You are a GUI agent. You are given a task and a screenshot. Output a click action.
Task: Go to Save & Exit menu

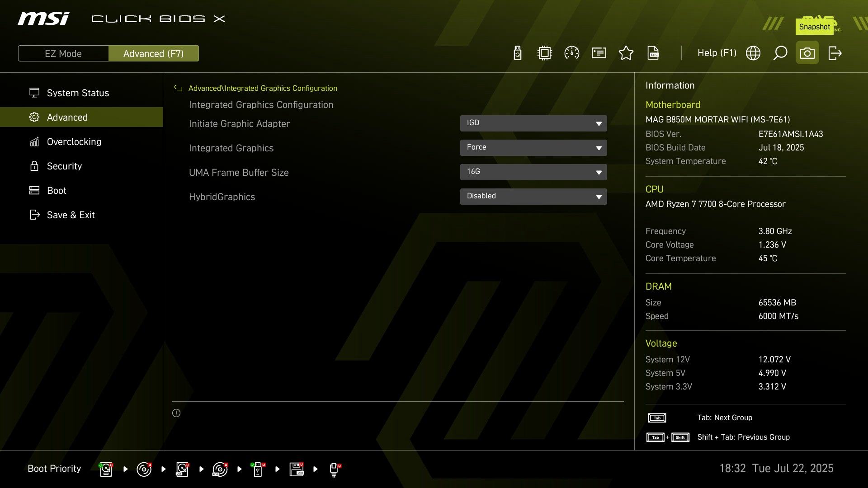click(71, 215)
